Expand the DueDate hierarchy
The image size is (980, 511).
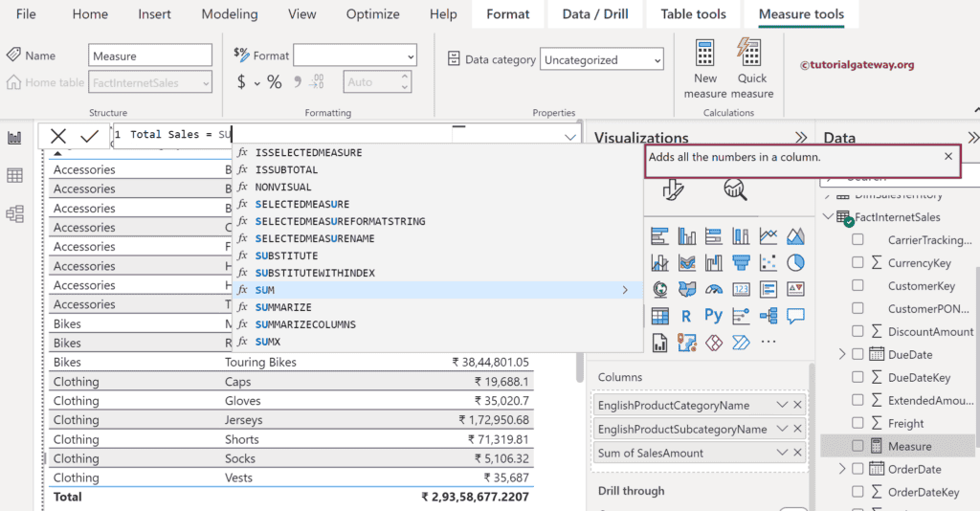[x=842, y=354]
